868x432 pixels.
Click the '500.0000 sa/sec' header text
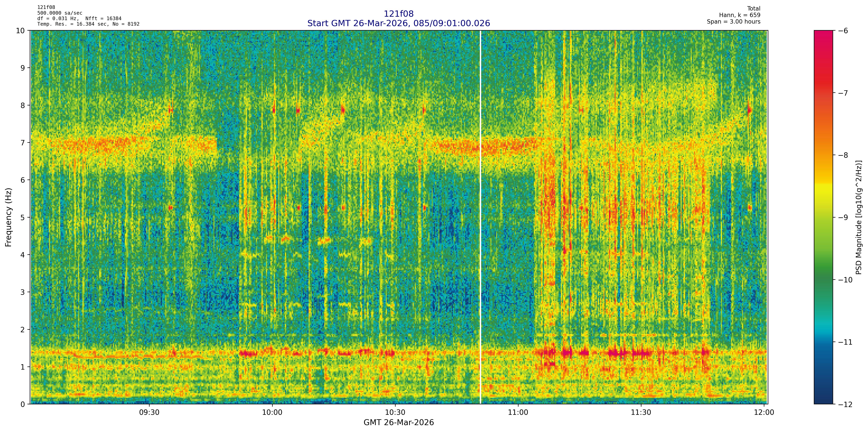60,13
